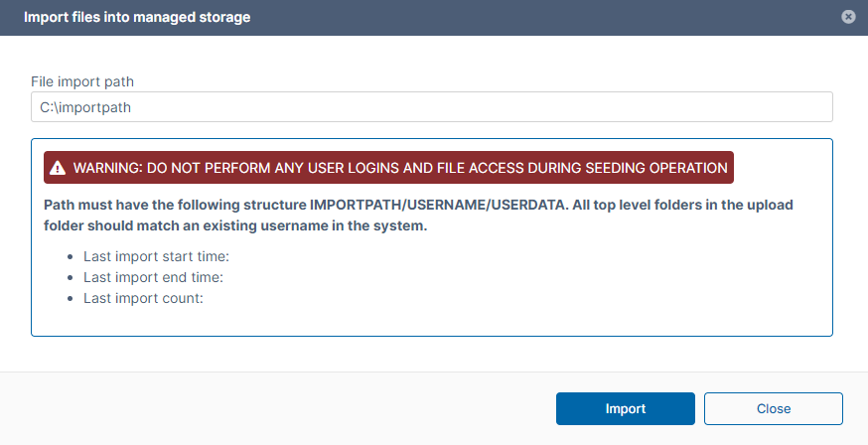Click the "Import files into managed storage" title
Image resolution: width=868 pixels, height=445 pixels.
coord(137,17)
